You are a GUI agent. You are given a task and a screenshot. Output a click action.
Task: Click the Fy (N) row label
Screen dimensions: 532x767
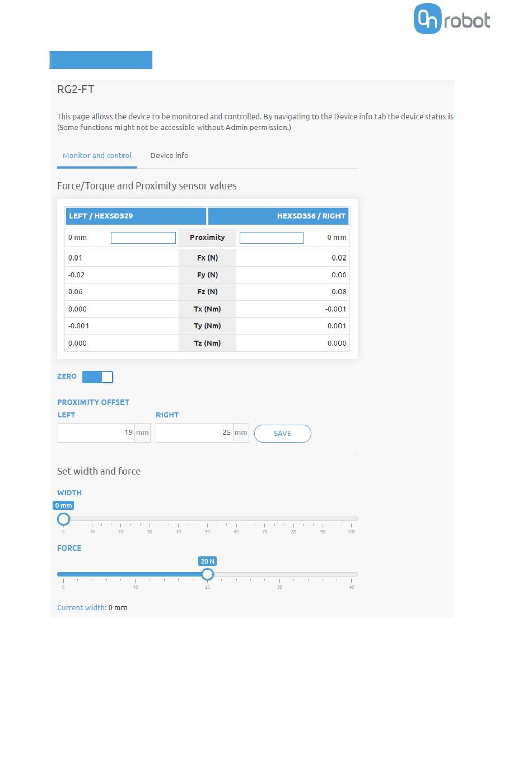[x=207, y=275]
